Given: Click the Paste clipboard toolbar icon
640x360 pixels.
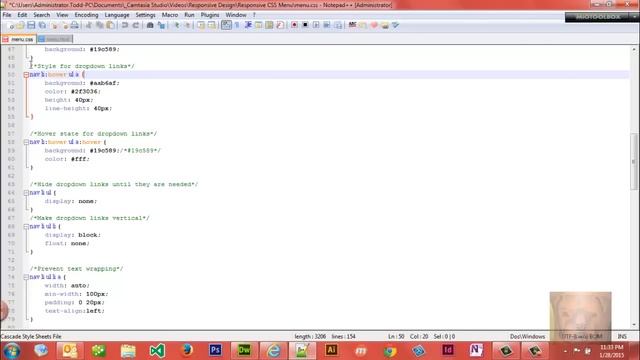Looking at the screenshot, I should click(110, 25).
